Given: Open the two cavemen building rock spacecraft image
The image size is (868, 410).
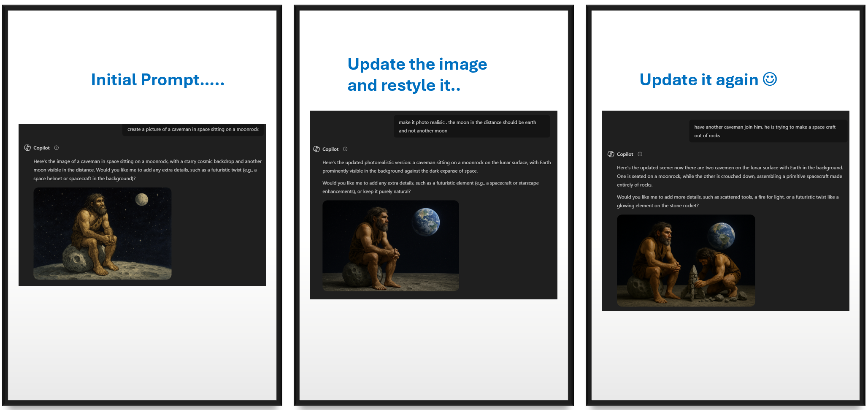Looking at the screenshot, I should point(686,260).
